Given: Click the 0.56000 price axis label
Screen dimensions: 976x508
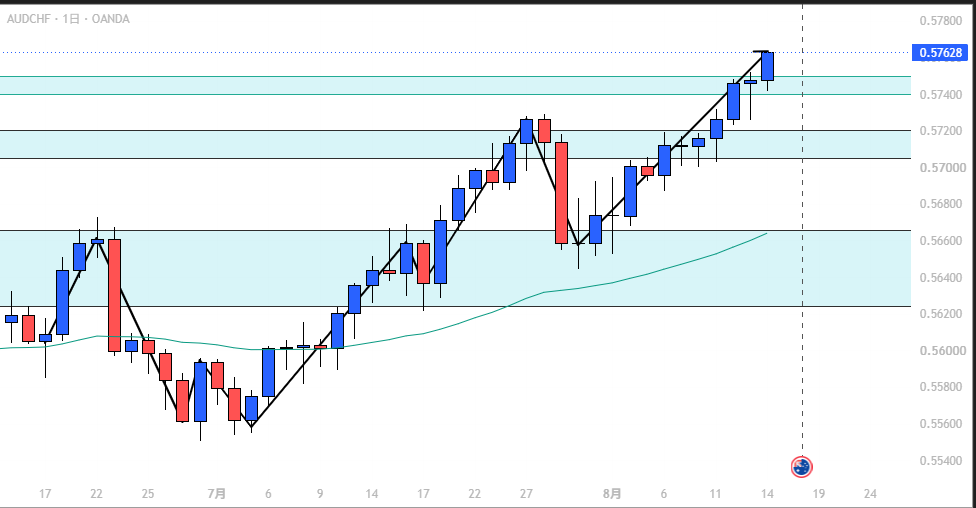Looking at the screenshot, I should tap(941, 350).
